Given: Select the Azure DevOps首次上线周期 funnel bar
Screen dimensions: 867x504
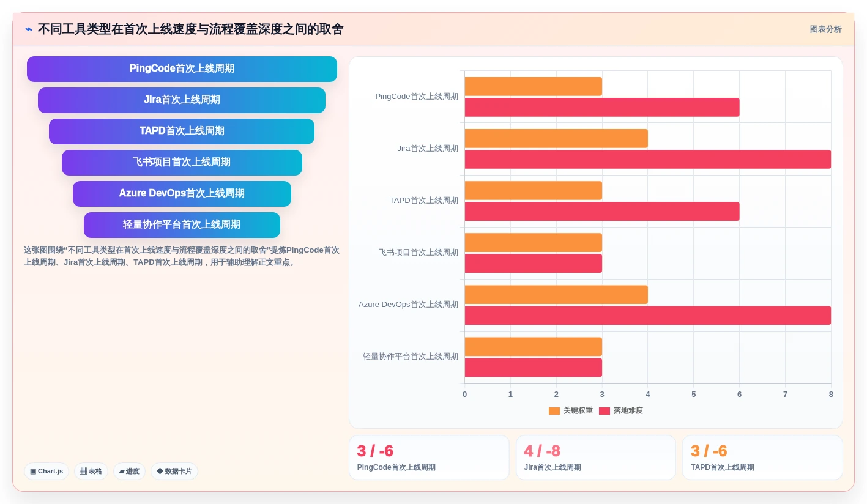Looking at the screenshot, I should coord(182,194).
